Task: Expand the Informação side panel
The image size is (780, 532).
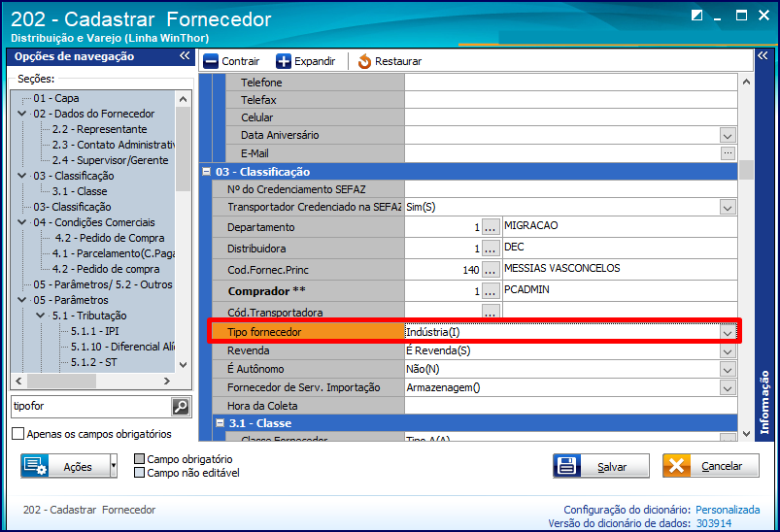Action: point(763,55)
